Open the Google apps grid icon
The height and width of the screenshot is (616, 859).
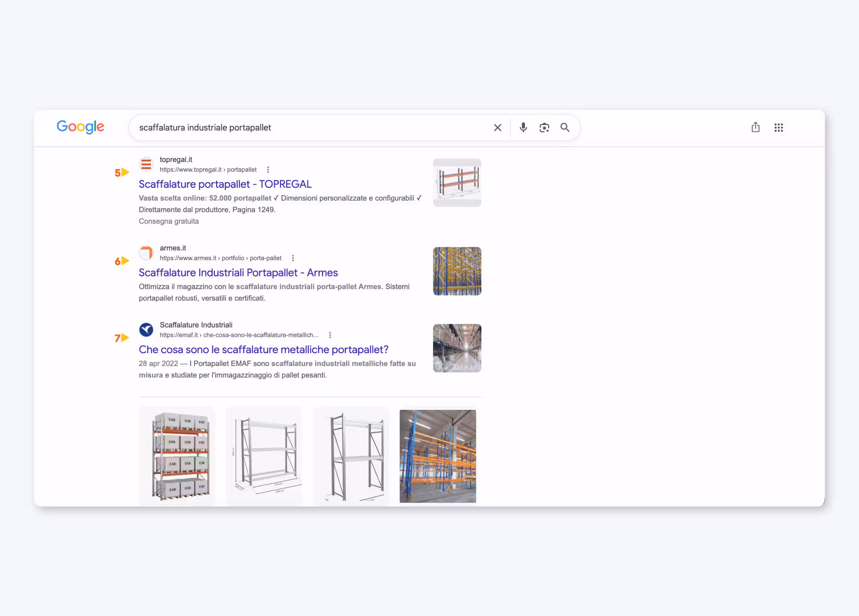[x=778, y=128]
